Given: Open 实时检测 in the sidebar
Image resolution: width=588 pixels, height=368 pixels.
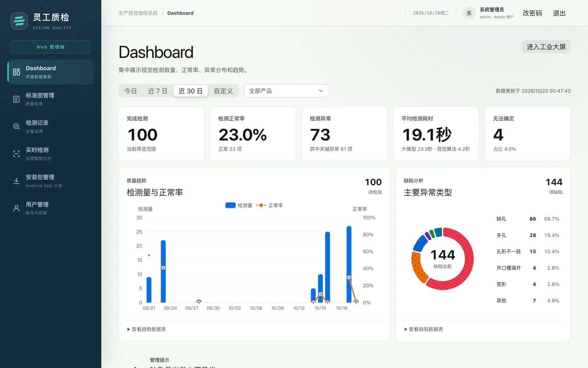Looking at the screenshot, I should point(51,154).
